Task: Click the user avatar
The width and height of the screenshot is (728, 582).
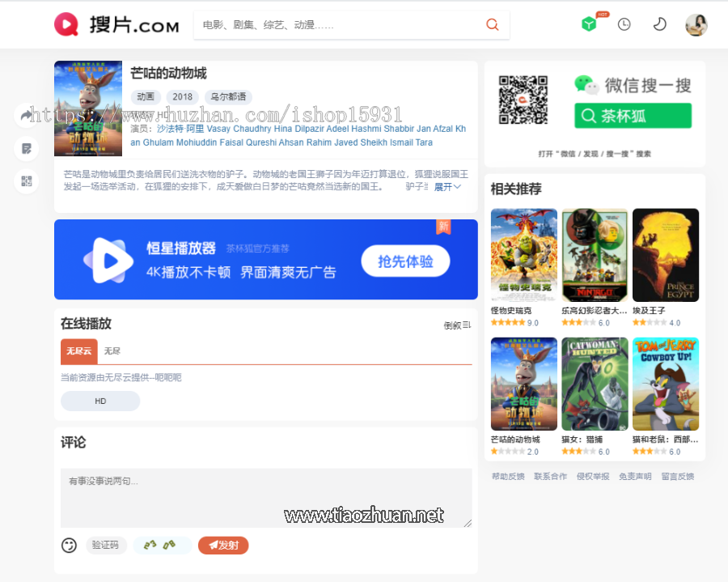Action: point(696,25)
